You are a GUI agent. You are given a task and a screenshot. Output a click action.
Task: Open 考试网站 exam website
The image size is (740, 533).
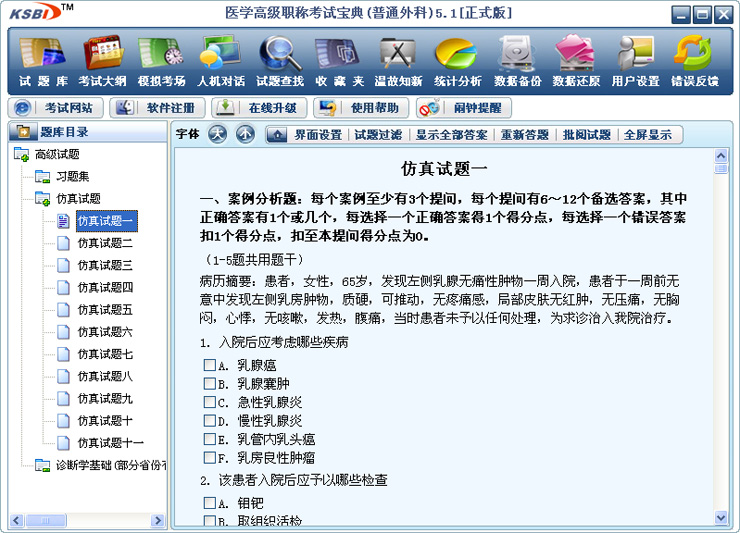click(56, 108)
